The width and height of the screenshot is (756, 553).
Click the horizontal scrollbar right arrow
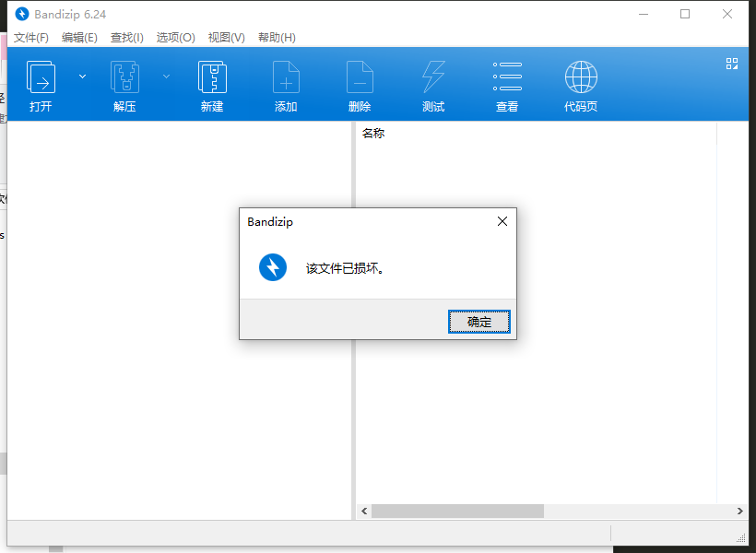coord(739,511)
